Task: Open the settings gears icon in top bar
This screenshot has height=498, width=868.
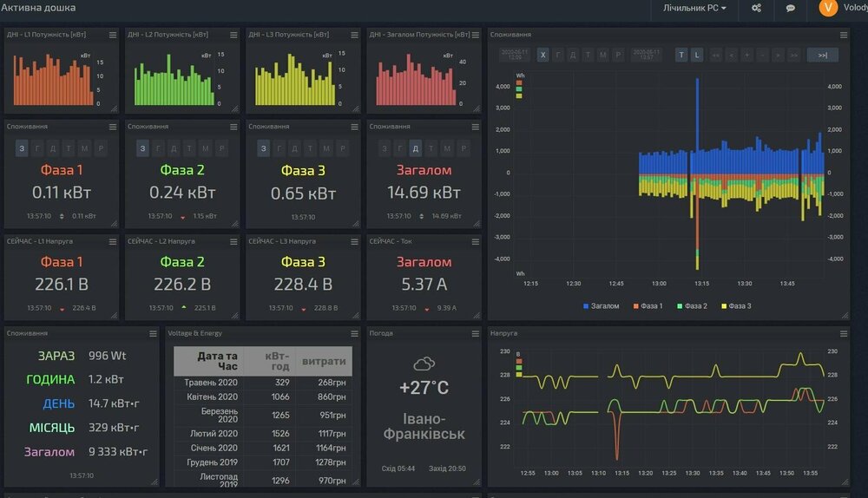Action: [756, 8]
